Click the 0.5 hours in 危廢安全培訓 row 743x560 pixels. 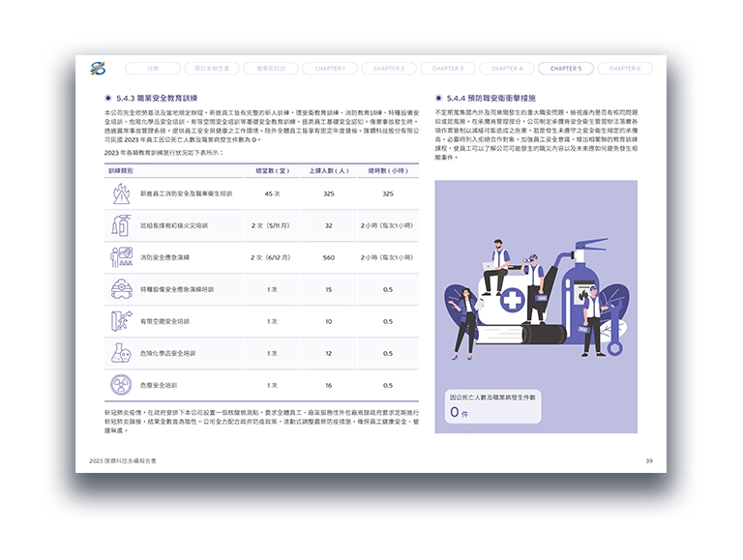pos(388,385)
